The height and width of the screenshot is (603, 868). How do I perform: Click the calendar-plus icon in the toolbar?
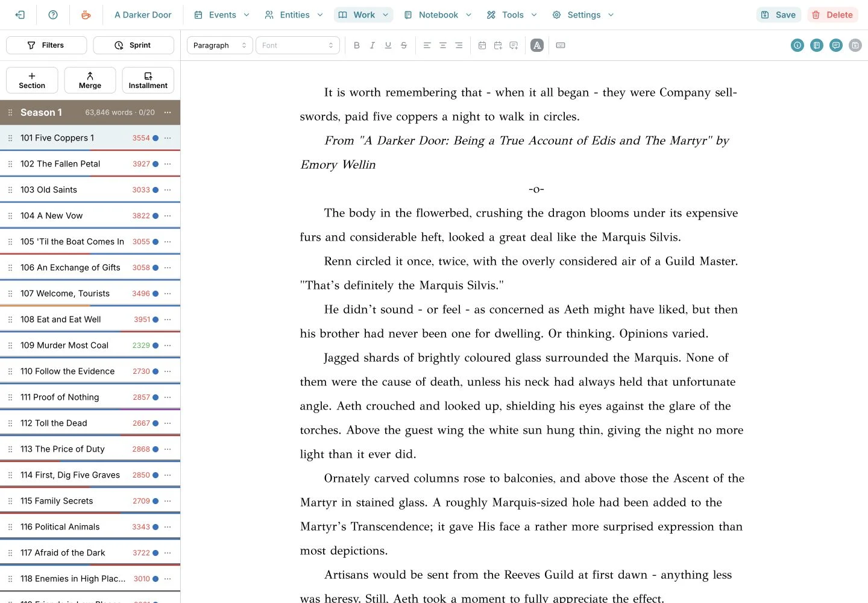[498, 45]
